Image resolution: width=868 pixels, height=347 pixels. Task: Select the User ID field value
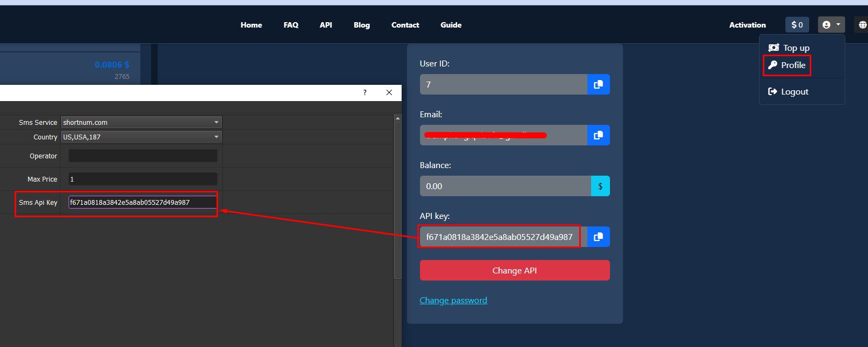point(504,84)
